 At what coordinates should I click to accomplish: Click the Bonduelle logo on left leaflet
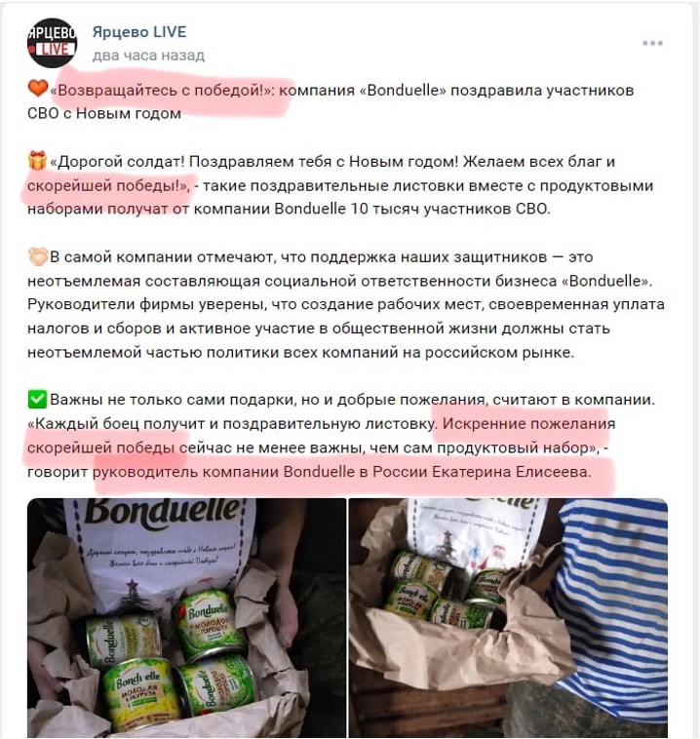coord(163,511)
